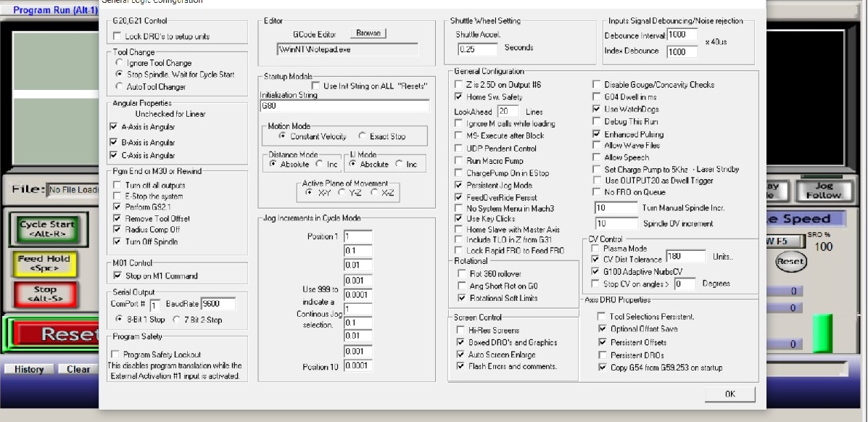Image resolution: width=868 pixels, height=422 pixels.
Task: Select X-Z active plane of movement
Action: point(375,192)
